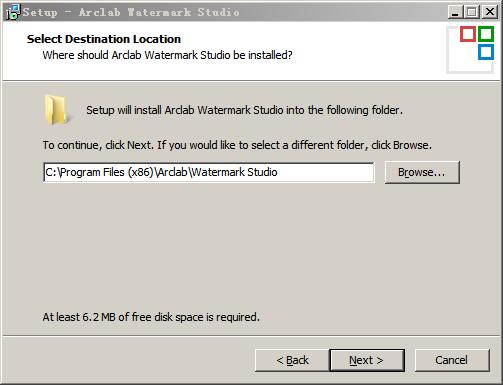This screenshot has height=385, width=503.
Task: Open the Browse folder dialog
Action: (x=422, y=172)
